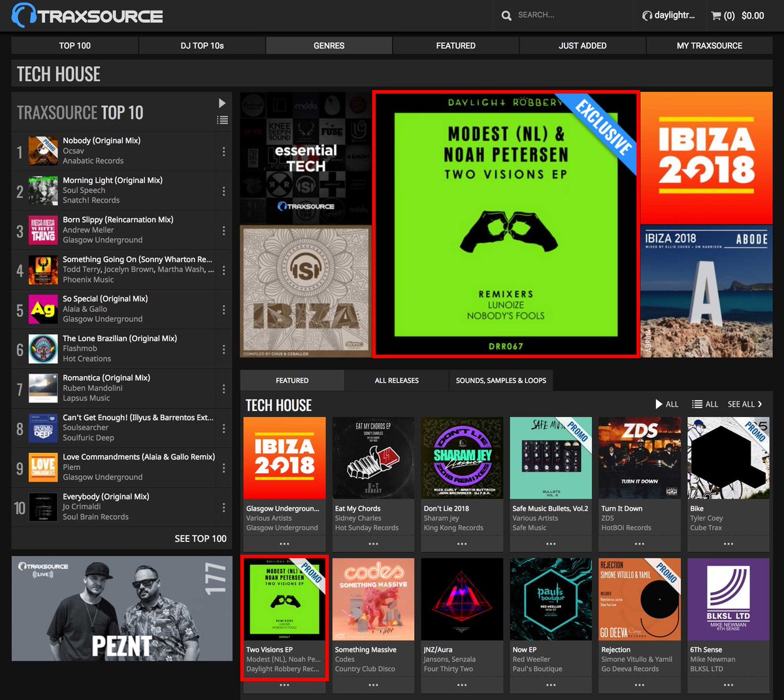Go to the MY TRAXSOURCE tab
The height and width of the screenshot is (700, 784).
point(710,46)
